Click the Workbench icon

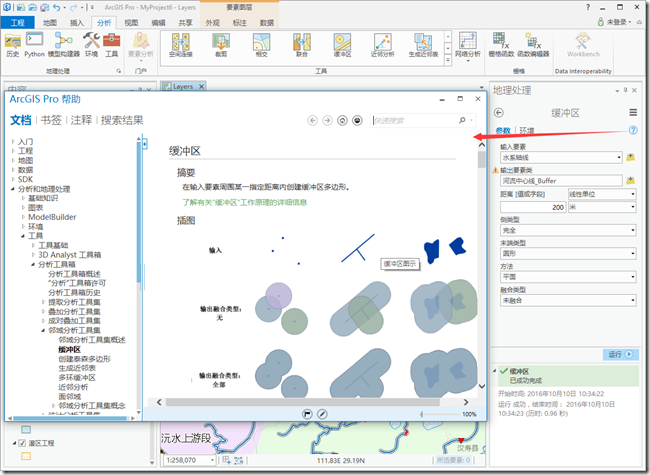coord(583,45)
